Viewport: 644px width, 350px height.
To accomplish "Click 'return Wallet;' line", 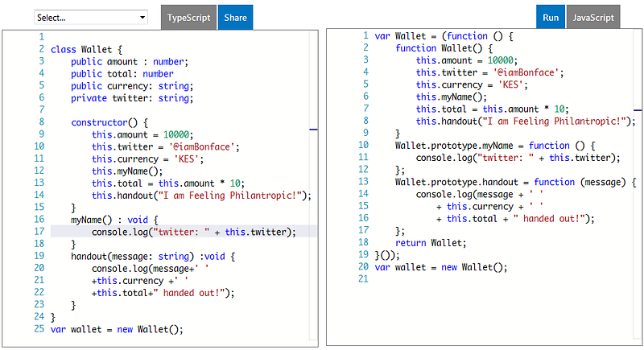I will point(431,243).
